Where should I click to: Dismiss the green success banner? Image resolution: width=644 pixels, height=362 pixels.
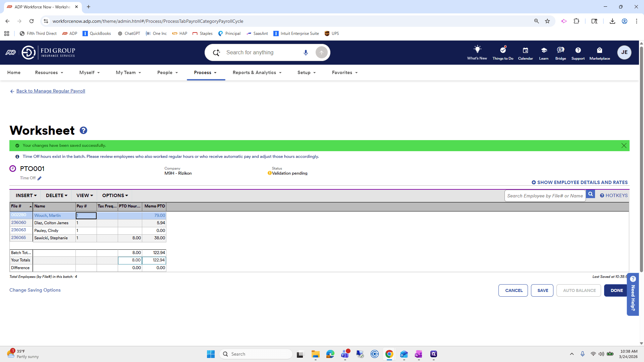point(624,145)
